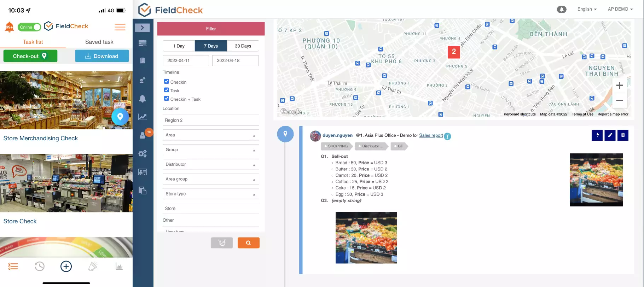Open the Sales report link
Viewport: 644px width, 287px height.
pos(431,135)
